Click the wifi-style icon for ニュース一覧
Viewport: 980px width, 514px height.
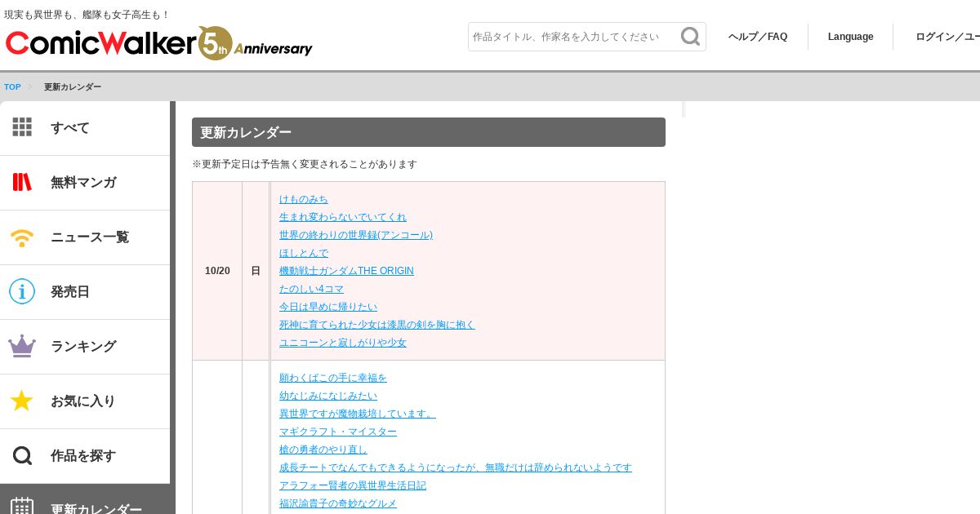point(22,237)
